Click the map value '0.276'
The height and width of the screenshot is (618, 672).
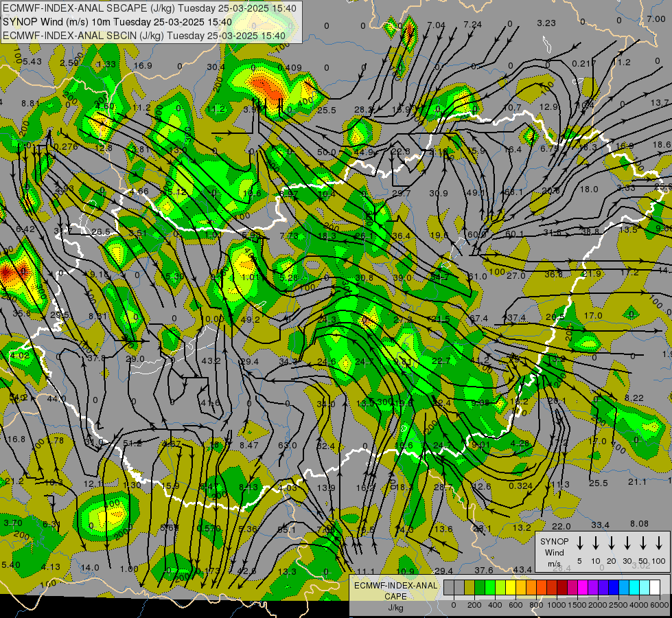(x=67, y=147)
